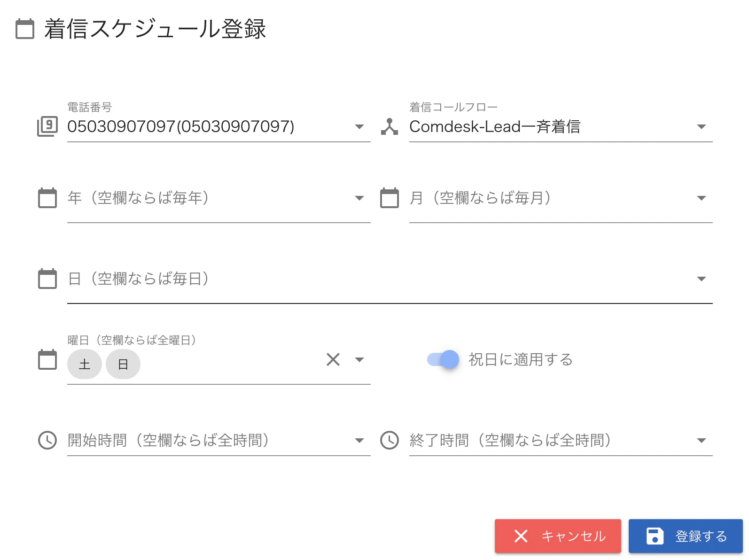Viewport: 749px width, 560px height.
Task: Click the 祝日に適用する label text
Action: click(521, 359)
